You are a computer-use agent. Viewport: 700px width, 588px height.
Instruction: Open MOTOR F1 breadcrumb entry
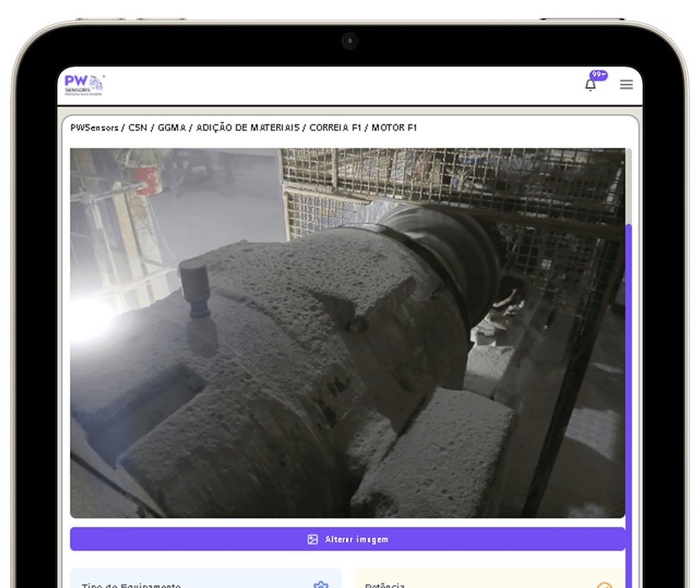395,128
